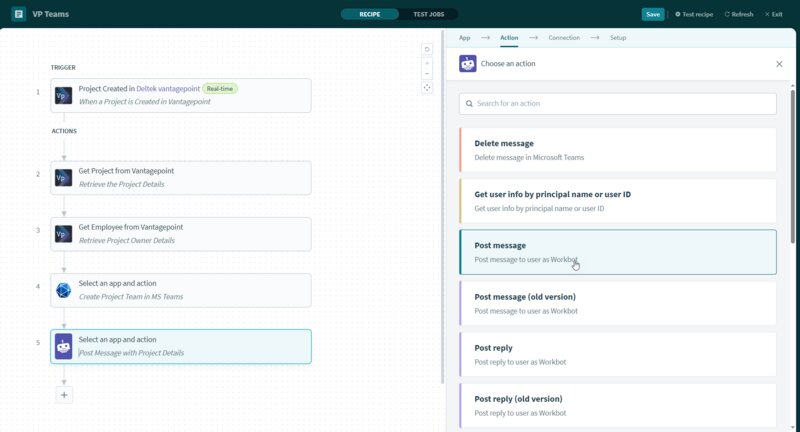Click the Workbot robot icon on step 5
The image size is (800, 432).
[x=63, y=347]
